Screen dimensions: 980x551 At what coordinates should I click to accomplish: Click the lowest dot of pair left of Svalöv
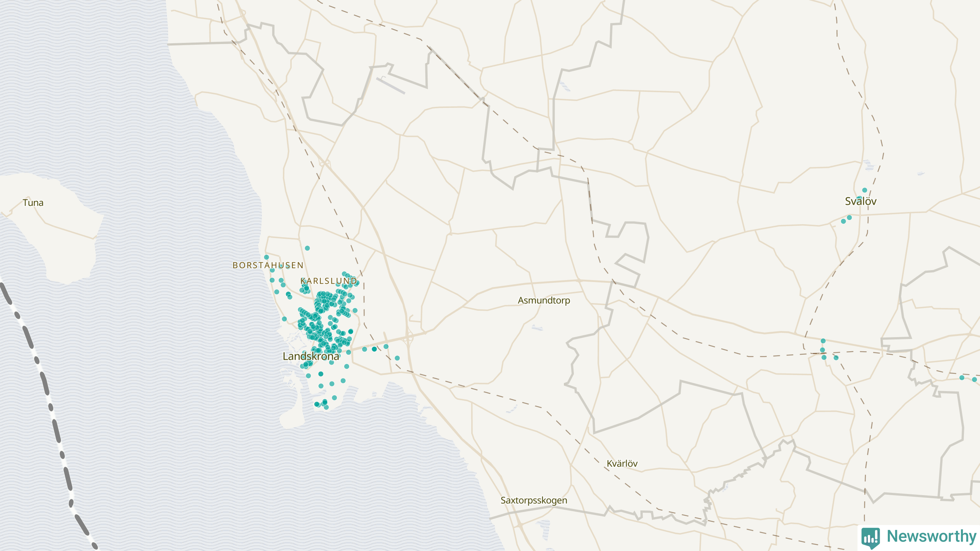843,222
